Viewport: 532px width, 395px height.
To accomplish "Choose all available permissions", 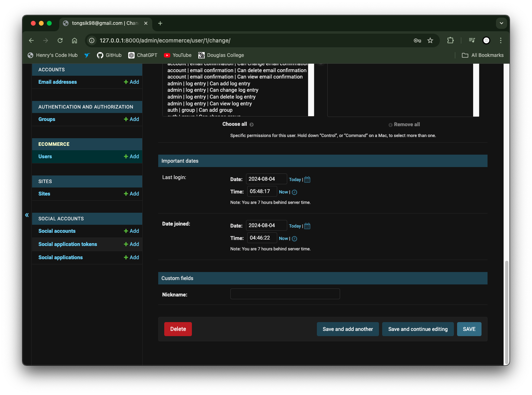I will tap(238, 124).
